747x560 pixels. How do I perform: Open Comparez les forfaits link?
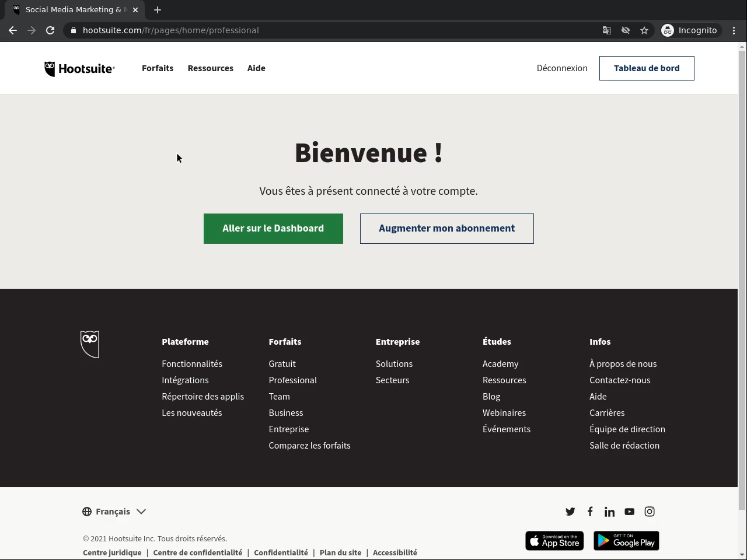[x=310, y=446]
